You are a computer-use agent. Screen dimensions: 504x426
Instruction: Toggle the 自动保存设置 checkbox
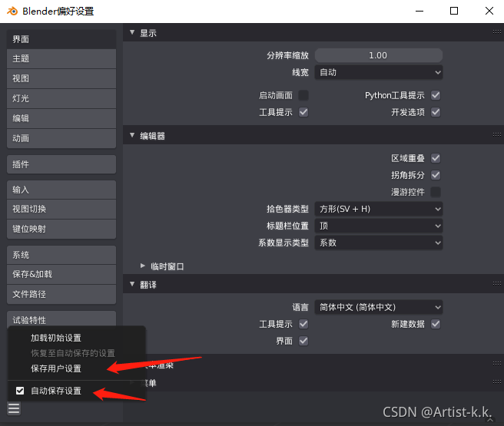pyautogui.click(x=20, y=391)
